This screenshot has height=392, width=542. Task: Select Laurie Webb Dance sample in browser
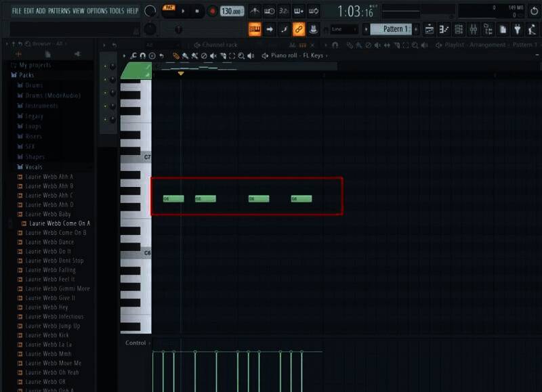[x=51, y=242]
